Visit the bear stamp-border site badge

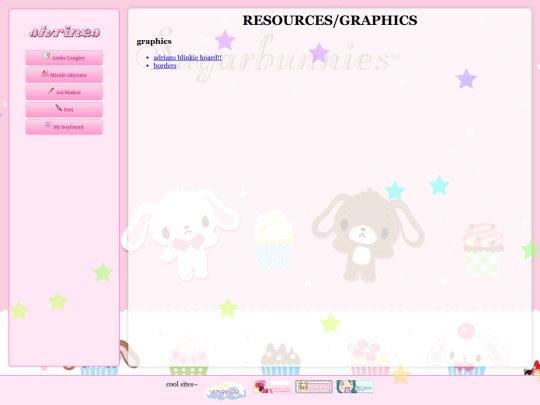(x=314, y=387)
